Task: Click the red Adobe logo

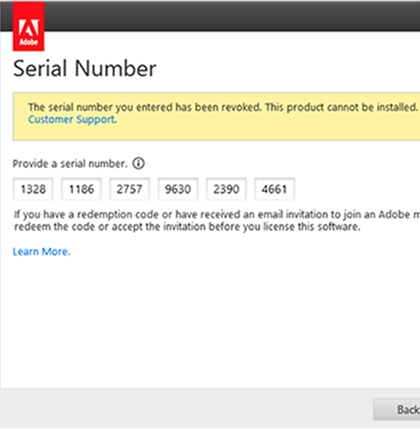Action: click(28, 27)
